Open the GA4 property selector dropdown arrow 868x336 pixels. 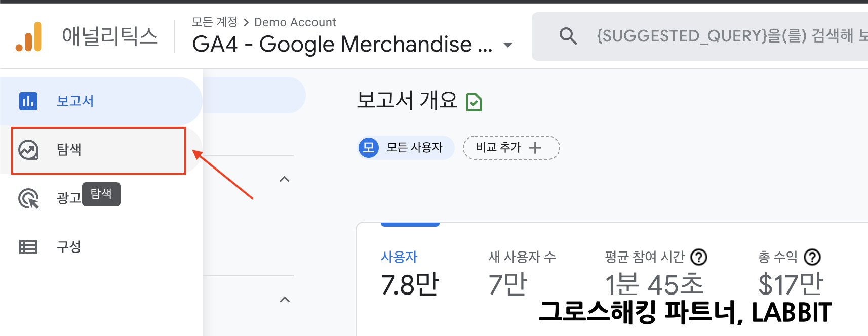click(x=507, y=45)
